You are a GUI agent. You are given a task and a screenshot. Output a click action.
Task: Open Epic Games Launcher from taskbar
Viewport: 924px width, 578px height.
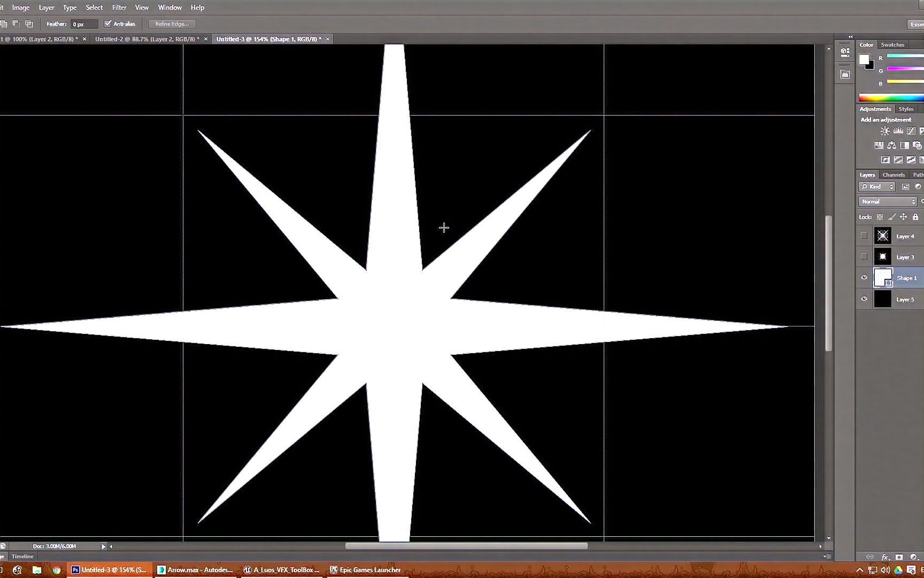(365, 569)
